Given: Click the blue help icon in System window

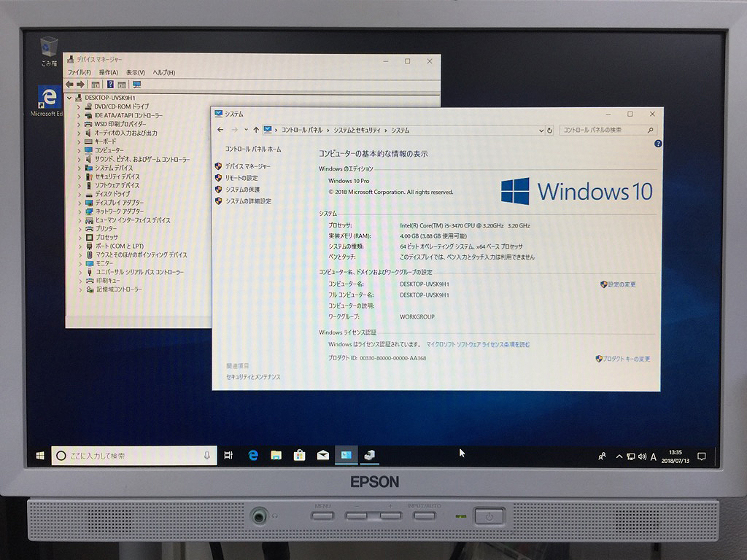Looking at the screenshot, I should 658,144.
